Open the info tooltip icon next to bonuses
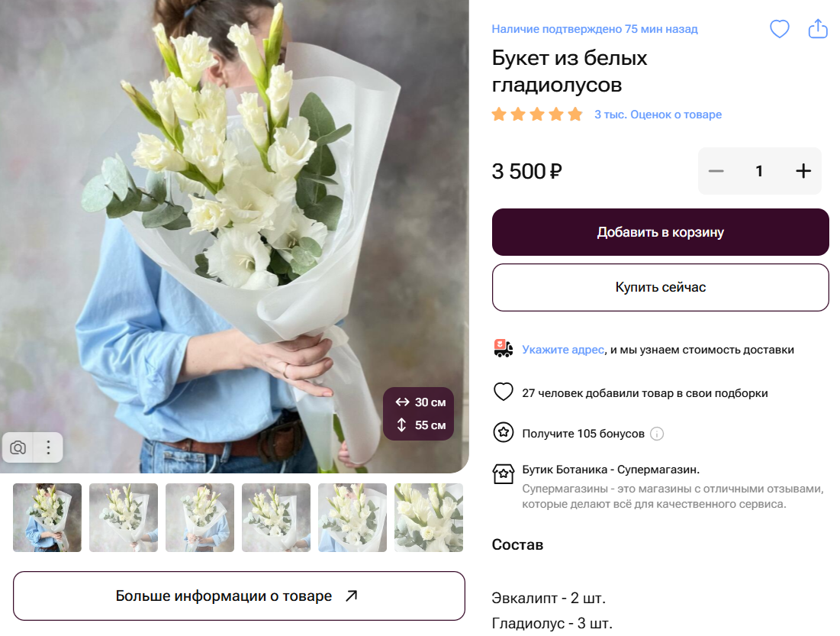The width and height of the screenshot is (840, 636). pos(657,434)
